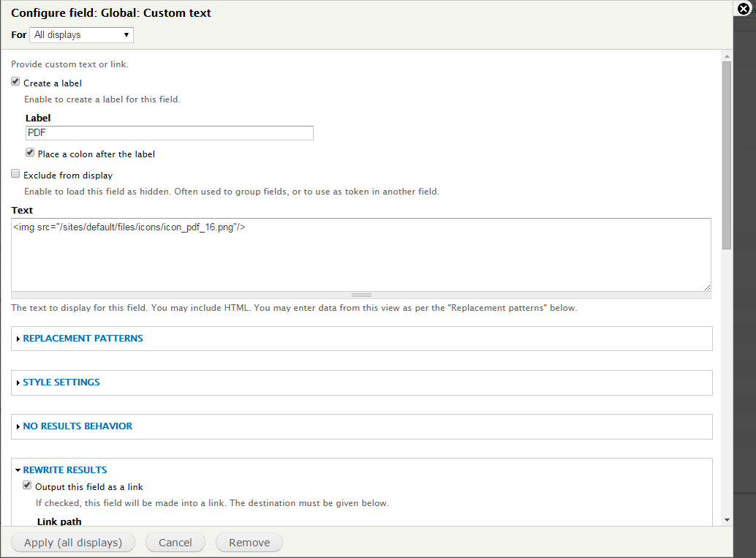The height and width of the screenshot is (558, 756).
Task: Expand the Replacement Patterns section
Action: coord(83,339)
